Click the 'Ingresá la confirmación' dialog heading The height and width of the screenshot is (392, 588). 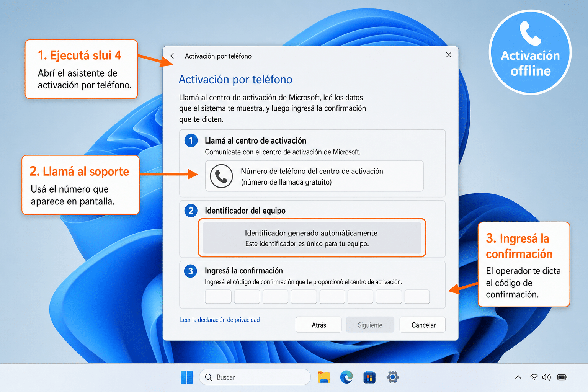[244, 271]
